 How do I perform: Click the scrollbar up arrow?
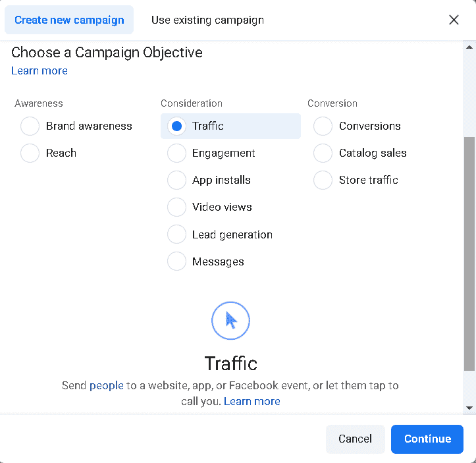[469, 47]
